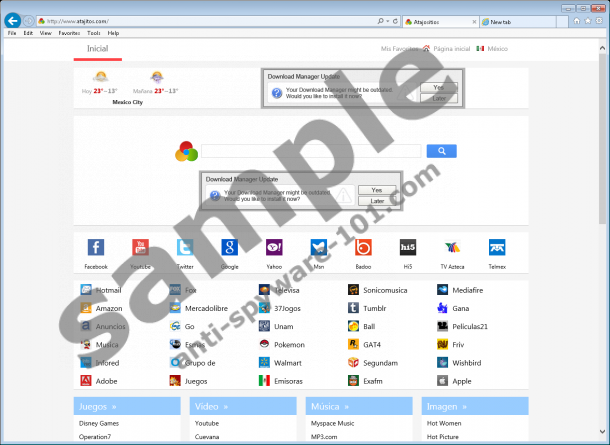The image size is (610, 445).
Task: Open the Yahoo shortcut icon
Action: tap(273, 248)
